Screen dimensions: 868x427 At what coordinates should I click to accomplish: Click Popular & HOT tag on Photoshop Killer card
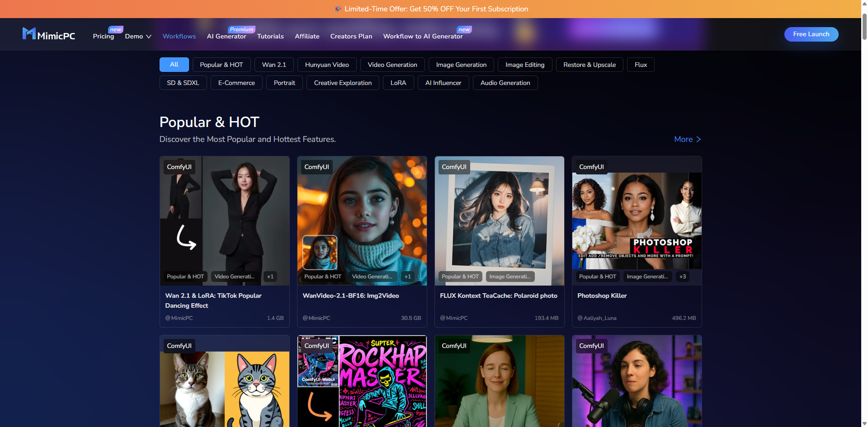[598, 277]
